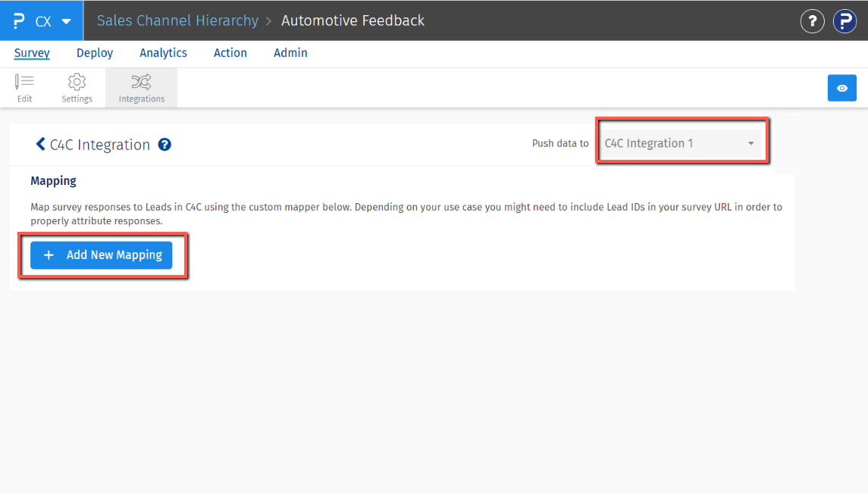Go back using the C4C Integration chevron
Screen dimensions: 868x494
pos(40,145)
